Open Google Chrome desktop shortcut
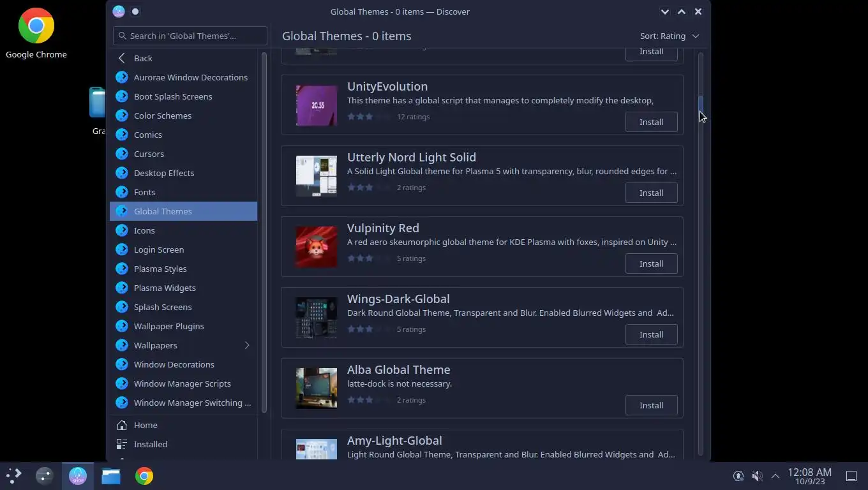The width and height of the screenshot is (868, 490). coord(36,33)
